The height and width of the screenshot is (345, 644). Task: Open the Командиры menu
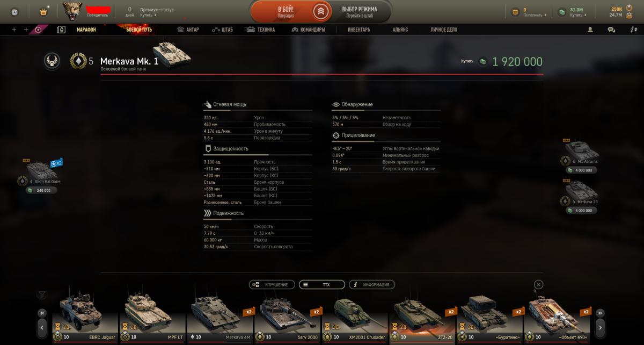(308, 30)
